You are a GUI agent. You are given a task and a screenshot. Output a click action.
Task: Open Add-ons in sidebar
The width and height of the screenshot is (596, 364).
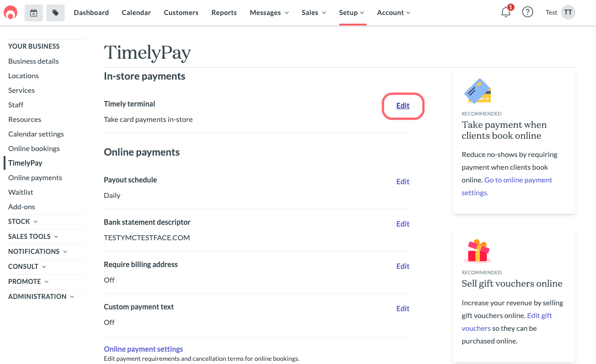click(x=21, y=207)
